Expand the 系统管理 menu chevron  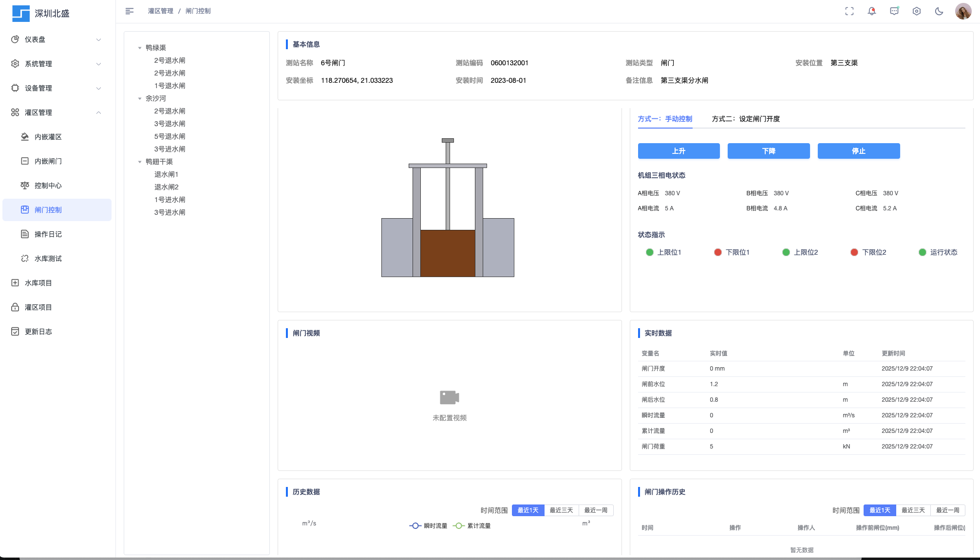point(99,64)
